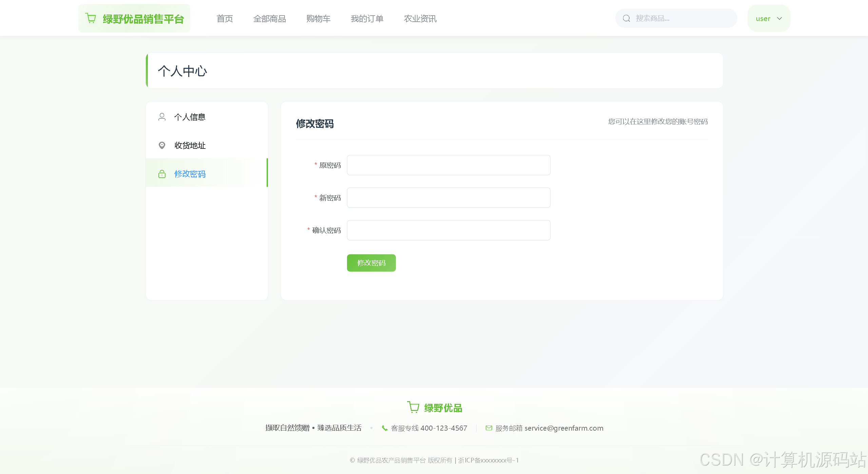Image resolution: width=868 pixels, height=474 pixels.
Task: Go to 全部商品 in the navigation
Action: coord(269,19)
